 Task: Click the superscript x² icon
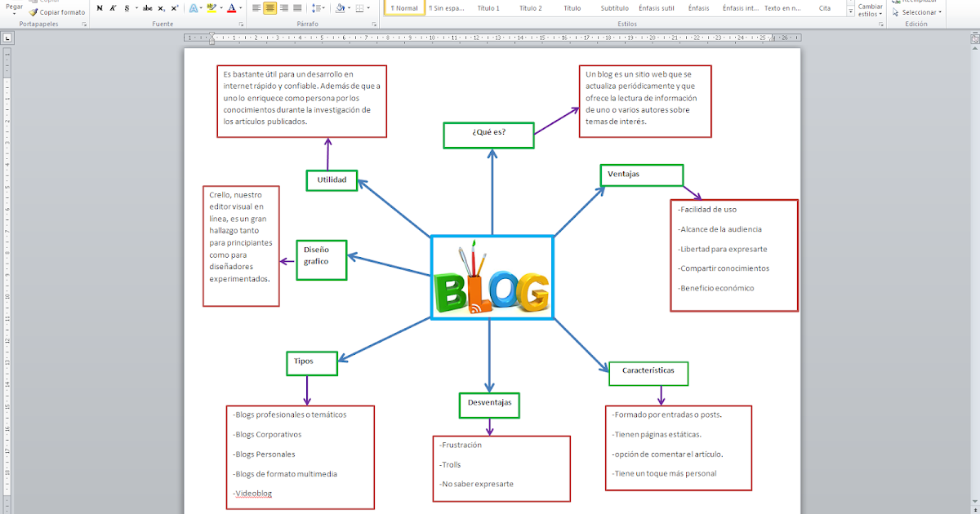pos(174,8)
